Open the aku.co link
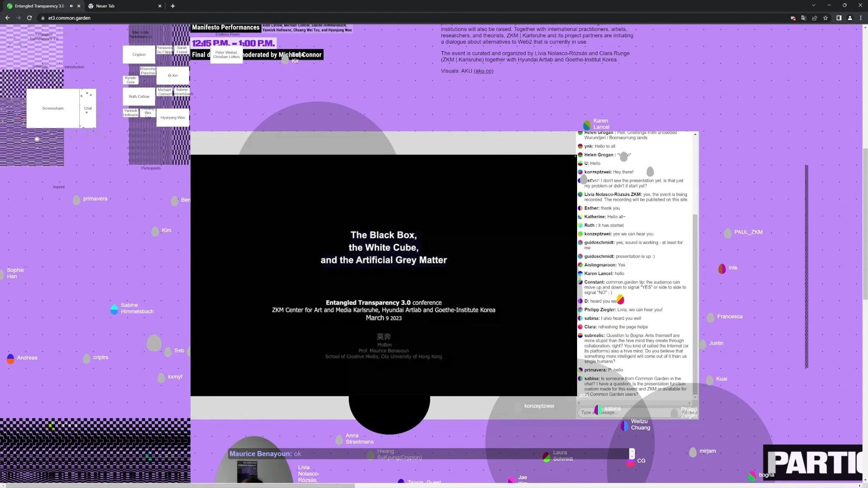Viewport: 868px width, 488px height. (483, 71)
